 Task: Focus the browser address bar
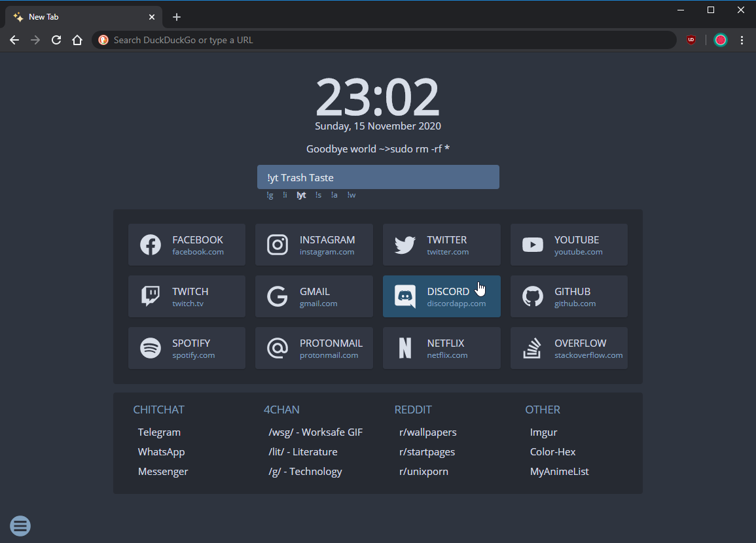click(384, 40)
